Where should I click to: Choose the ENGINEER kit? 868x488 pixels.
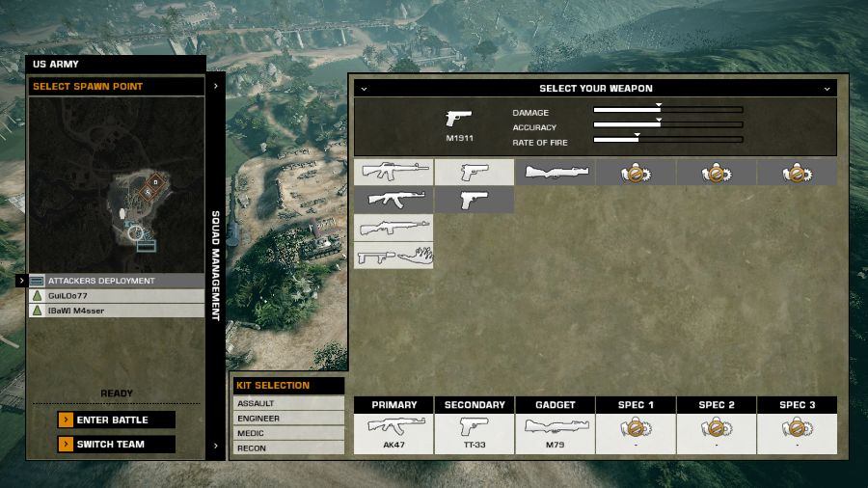288,419
